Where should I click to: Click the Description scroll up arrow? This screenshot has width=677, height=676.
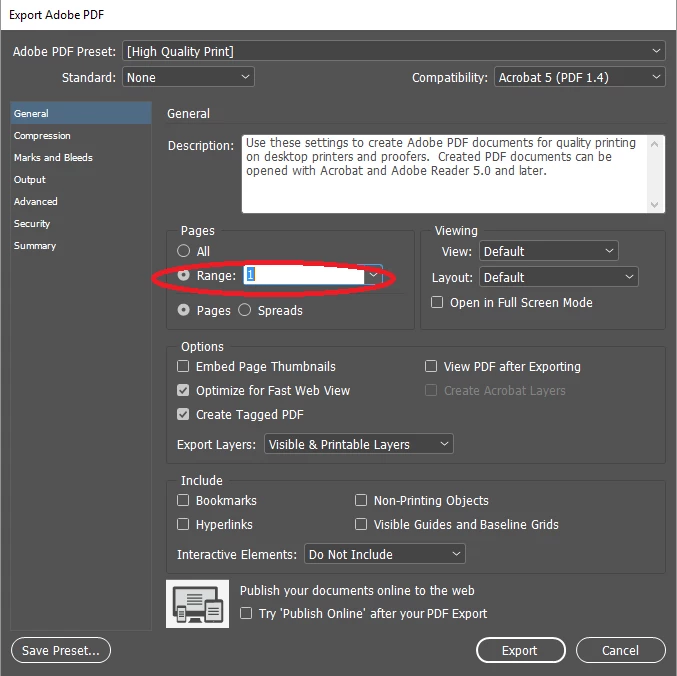point(655,144)
